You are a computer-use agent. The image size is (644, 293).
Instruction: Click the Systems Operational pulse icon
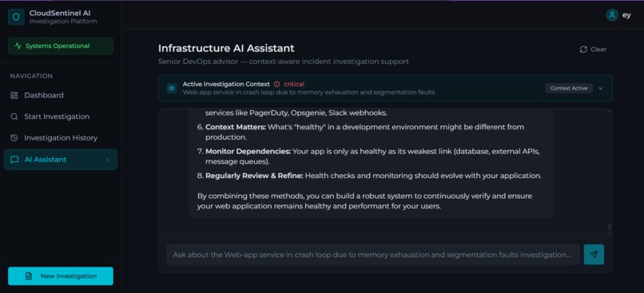pyautogui.click(x=18, y=46)
